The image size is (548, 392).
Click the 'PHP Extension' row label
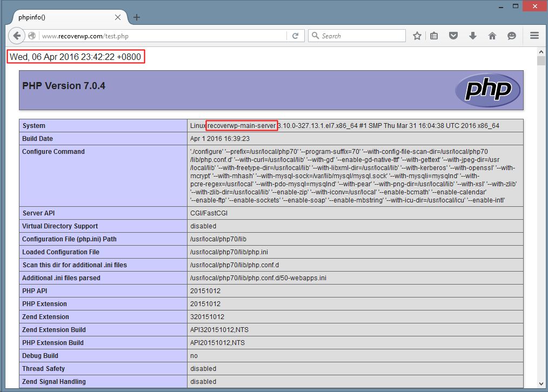click(x=44, y=303)
